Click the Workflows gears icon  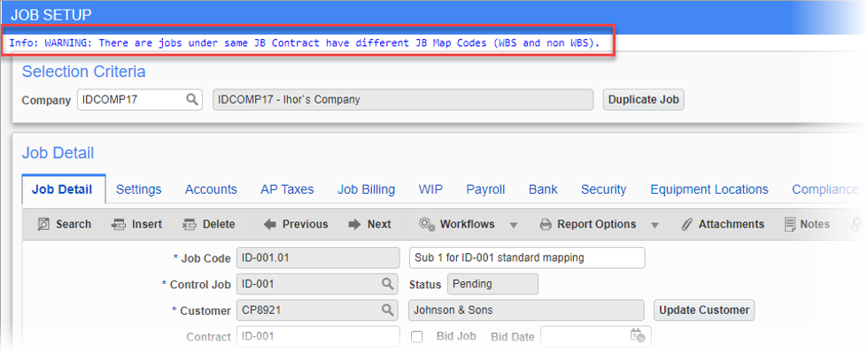tap(426, 224)
